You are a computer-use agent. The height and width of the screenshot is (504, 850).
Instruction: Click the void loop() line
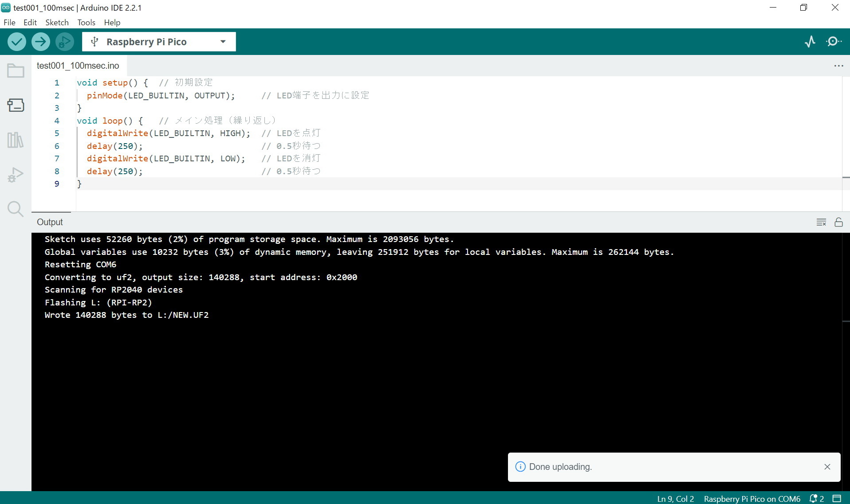(x=176, y=121)
